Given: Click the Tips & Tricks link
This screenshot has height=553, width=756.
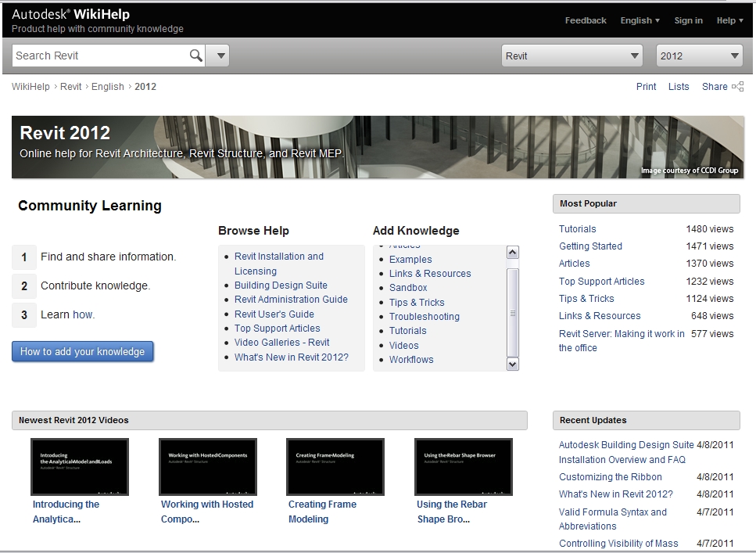Looking at the screenshot, I should (x=417, y=302).
